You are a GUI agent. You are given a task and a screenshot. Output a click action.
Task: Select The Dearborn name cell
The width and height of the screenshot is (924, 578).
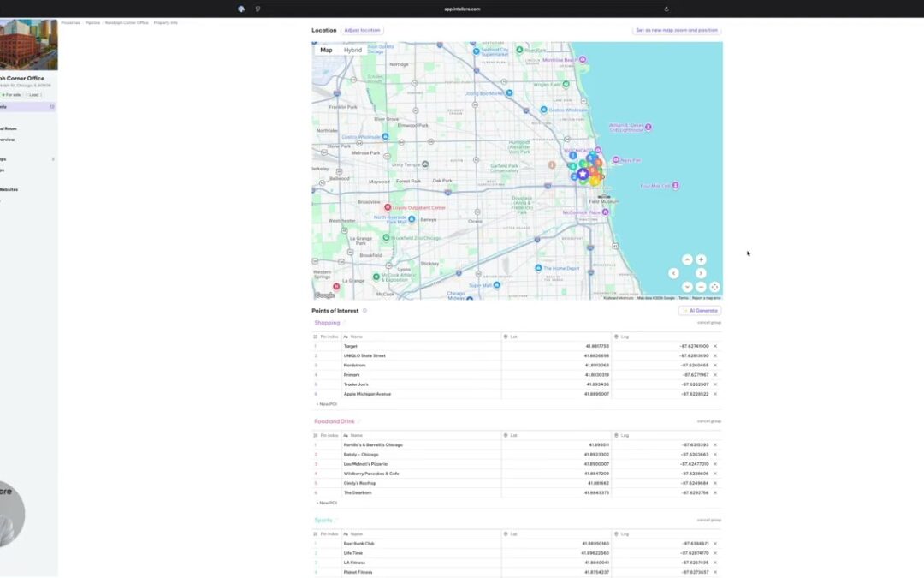421,492
